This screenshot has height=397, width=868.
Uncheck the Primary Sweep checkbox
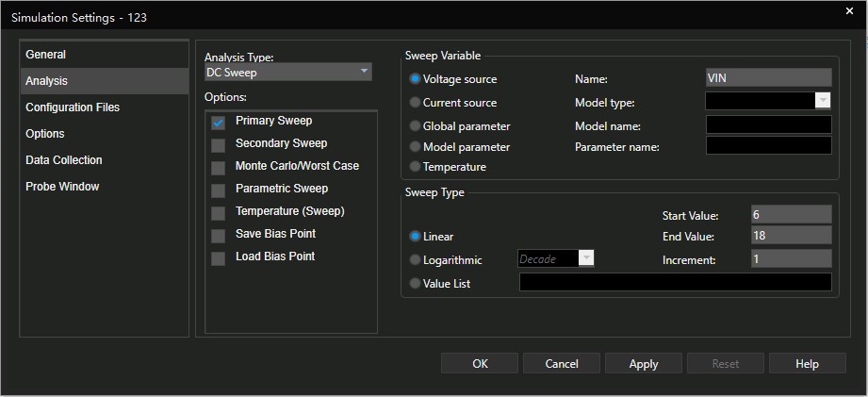click(x=218, y=123)
